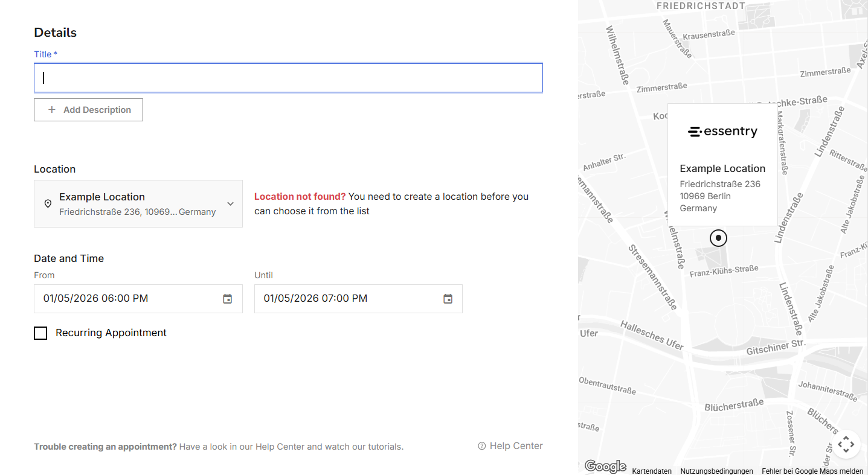Click Blücherstraße label on map

734,406
